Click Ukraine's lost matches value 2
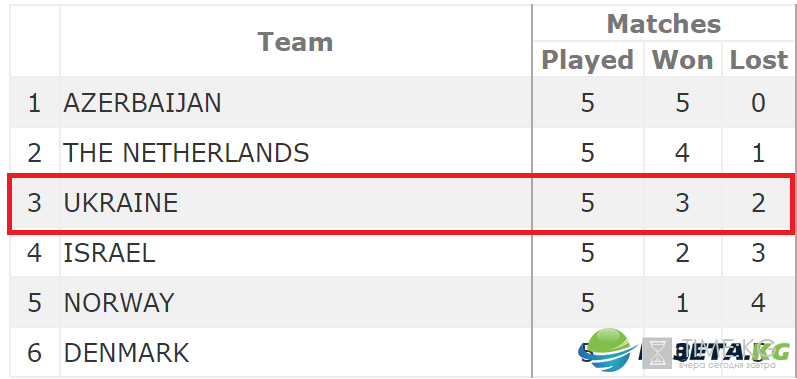The image size is (797, 379). tap(758, 203)
